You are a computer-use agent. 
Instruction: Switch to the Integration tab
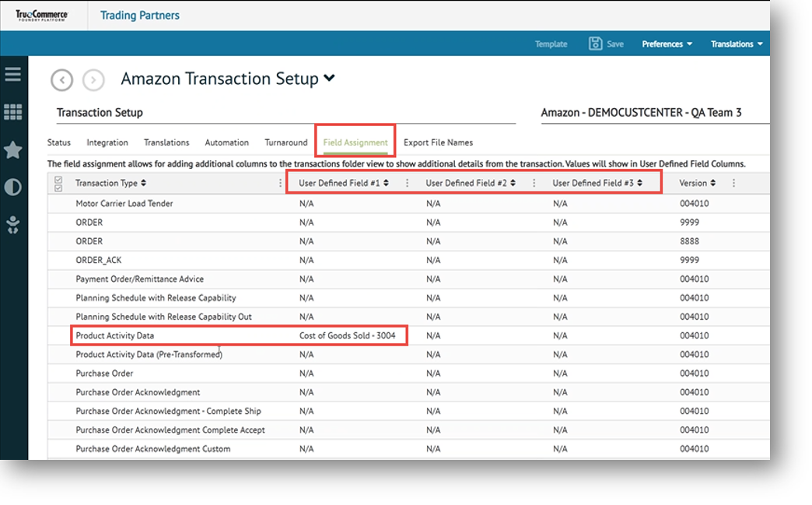click(x=107, y=142)
